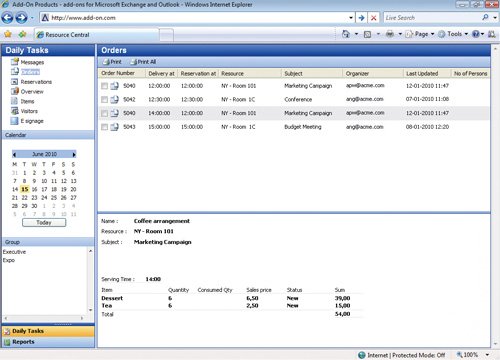This screenshot has height=360, width=500.
Task: Select the Resource Central browser tab
Action: (97, 35)
